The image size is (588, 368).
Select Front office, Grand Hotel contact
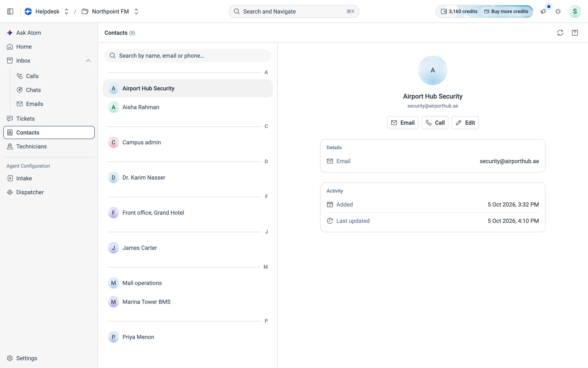[x=188, y=213]
